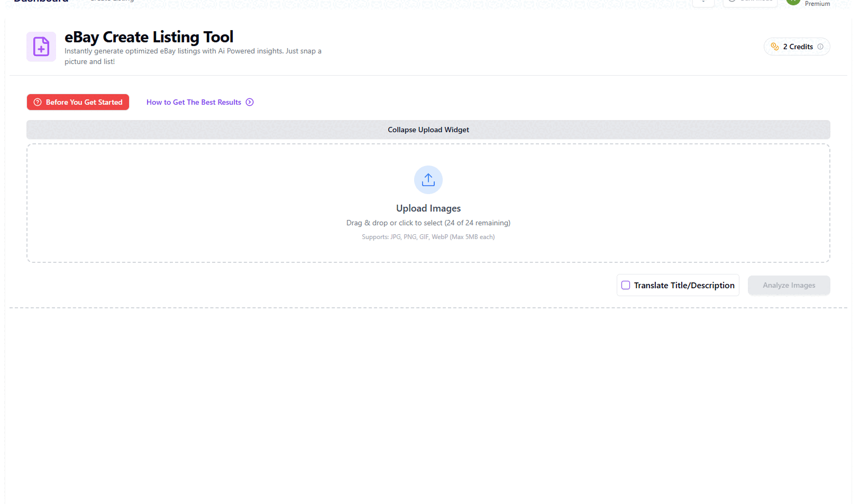Viewport: 860px width, 504px height.
Task: Click the purple new-listing document icon
Action: (41, 47)
